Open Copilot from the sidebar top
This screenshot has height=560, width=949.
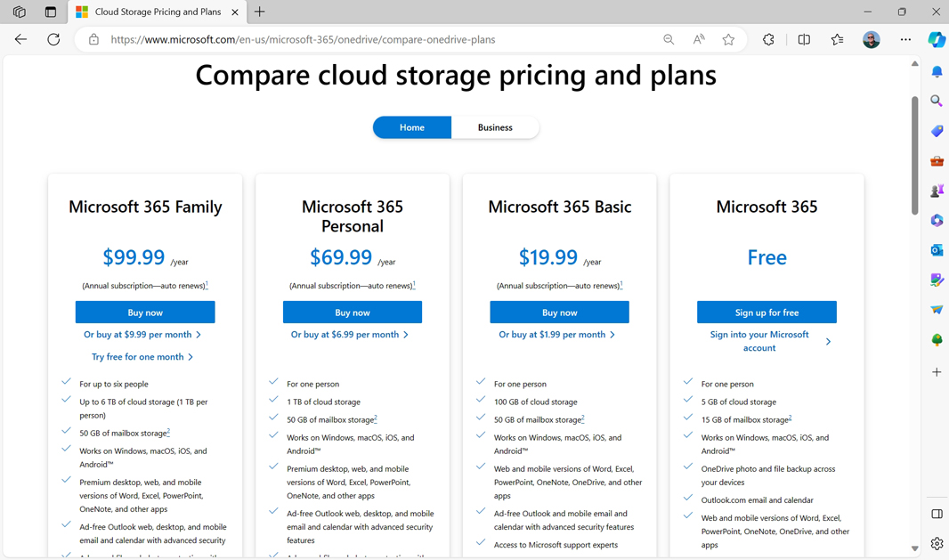pyautogui.click(x=937, y=39)
